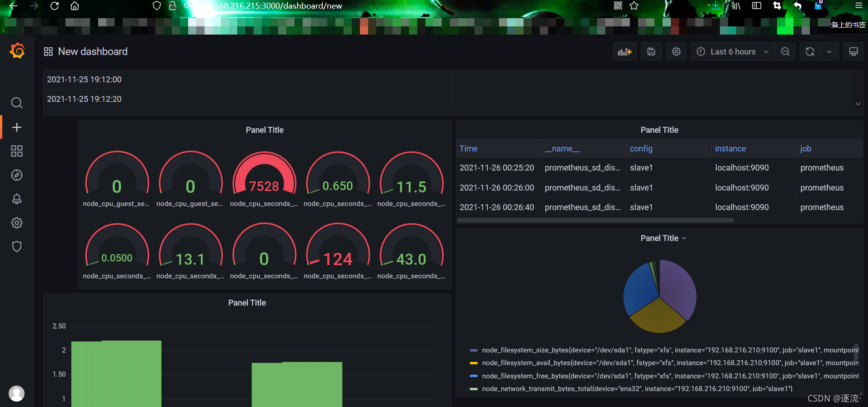The height and width of the screenshot is (407, 868).
Task: Open the Last 6 hours time picker
Action: click(733, 52)
